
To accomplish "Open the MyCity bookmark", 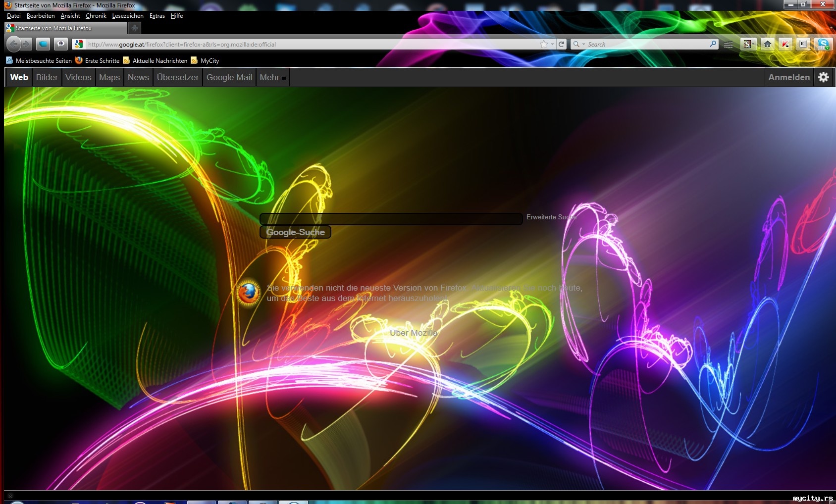I will [x=209, y=61].
